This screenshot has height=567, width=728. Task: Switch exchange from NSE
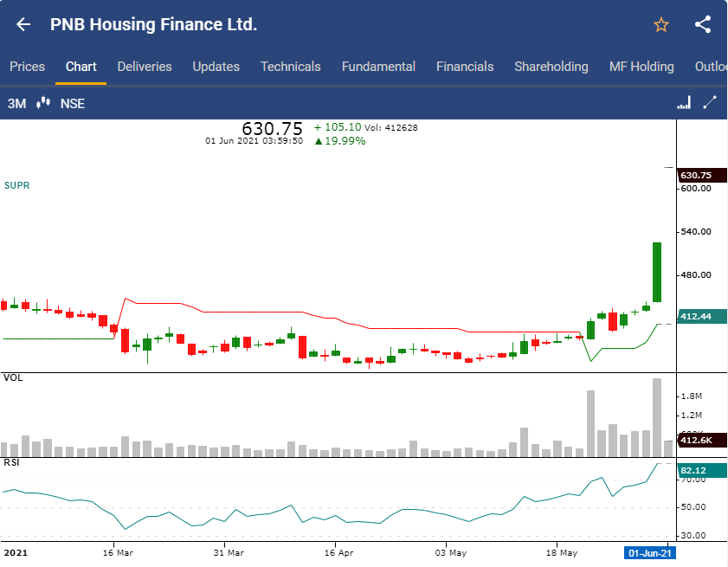pos(73,104)
